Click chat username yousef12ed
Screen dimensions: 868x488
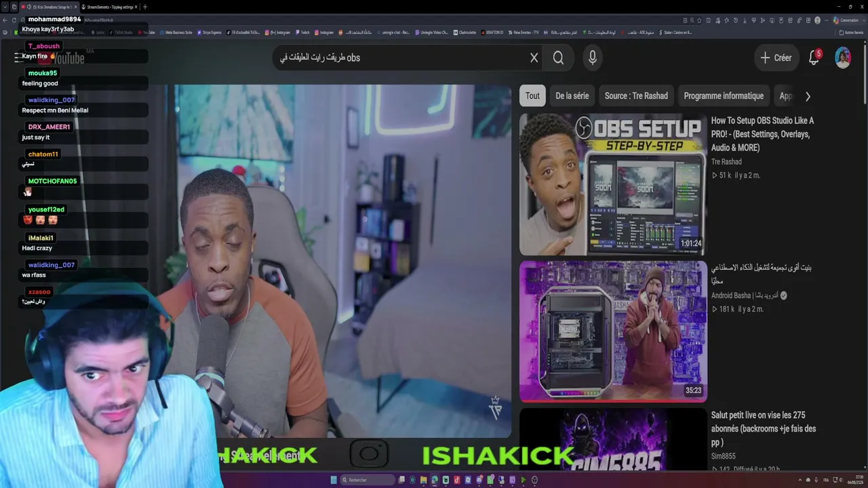(x=46, y=209)
